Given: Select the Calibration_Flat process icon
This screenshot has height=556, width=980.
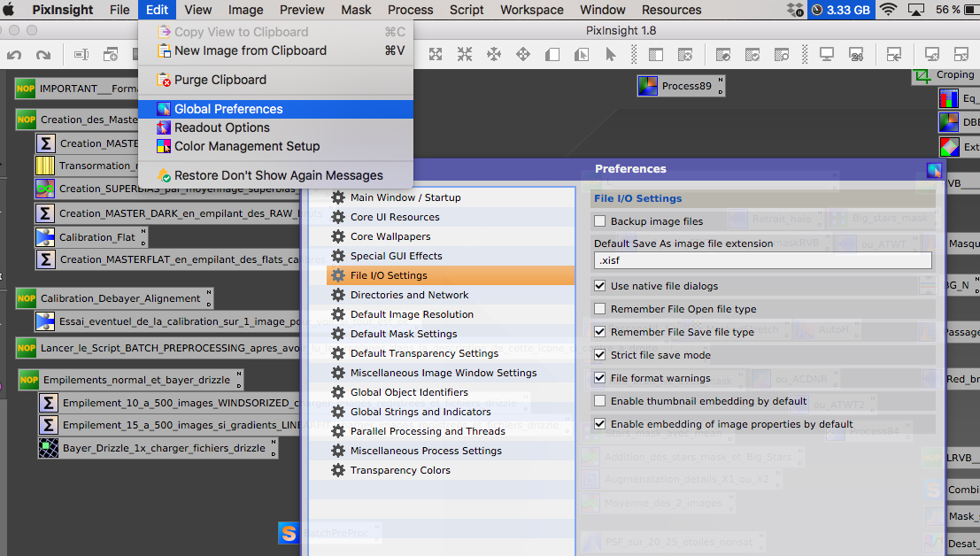Looking at the screenshot, I should point(45,237).
